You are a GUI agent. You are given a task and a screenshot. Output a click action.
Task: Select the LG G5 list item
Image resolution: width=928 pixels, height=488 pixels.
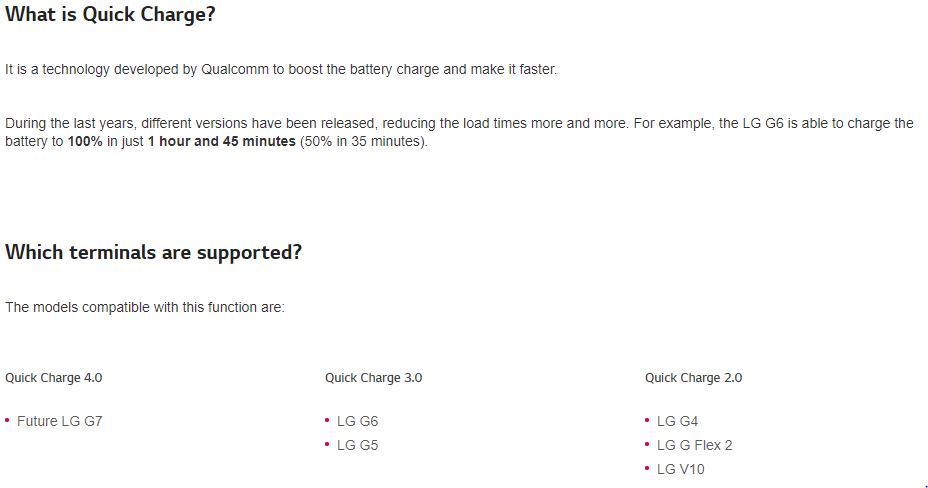[357, 445]
